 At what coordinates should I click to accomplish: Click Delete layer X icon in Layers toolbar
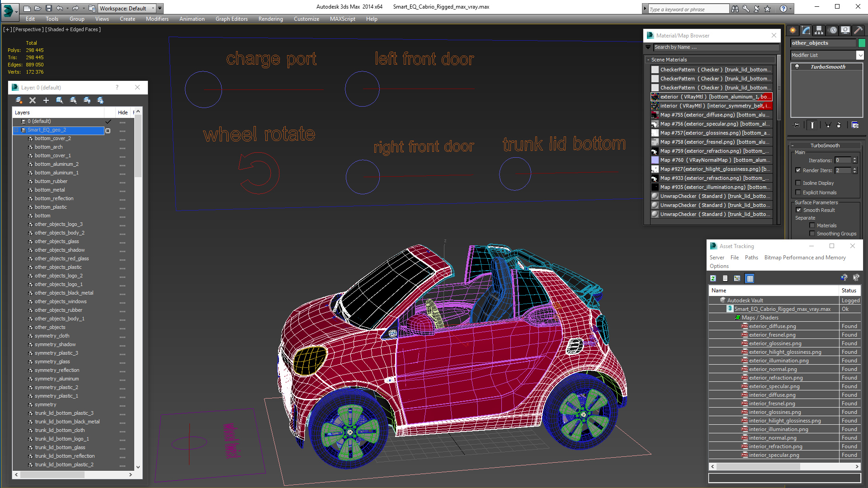[x=32, y=100]
